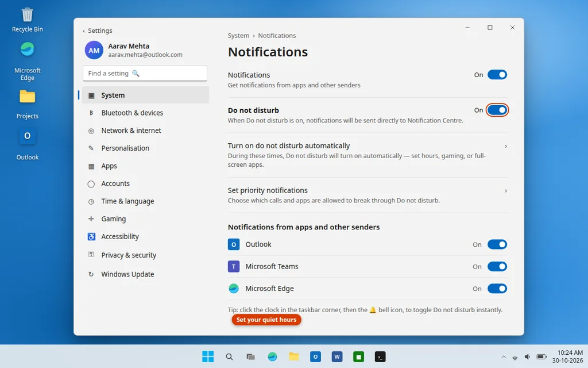Turn off Do not disturb toggle
Screen dimensions: 588x368
(497, 110)
